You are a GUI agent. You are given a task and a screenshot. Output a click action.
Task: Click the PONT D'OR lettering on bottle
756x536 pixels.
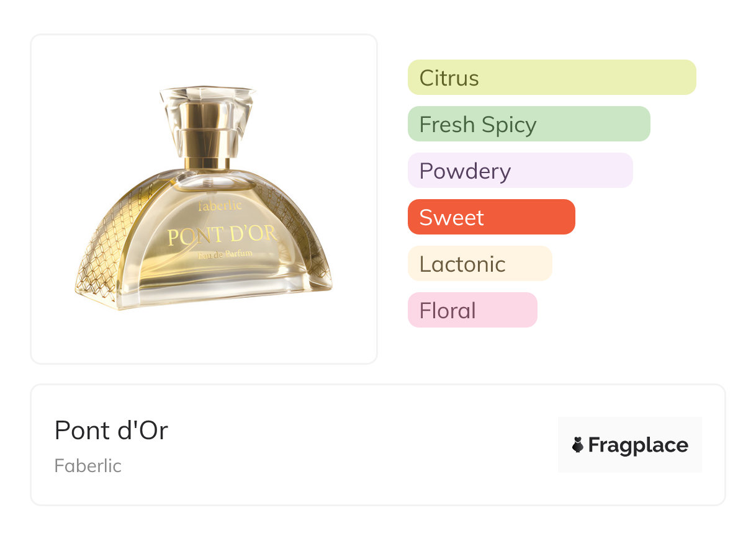pos(222,236)
